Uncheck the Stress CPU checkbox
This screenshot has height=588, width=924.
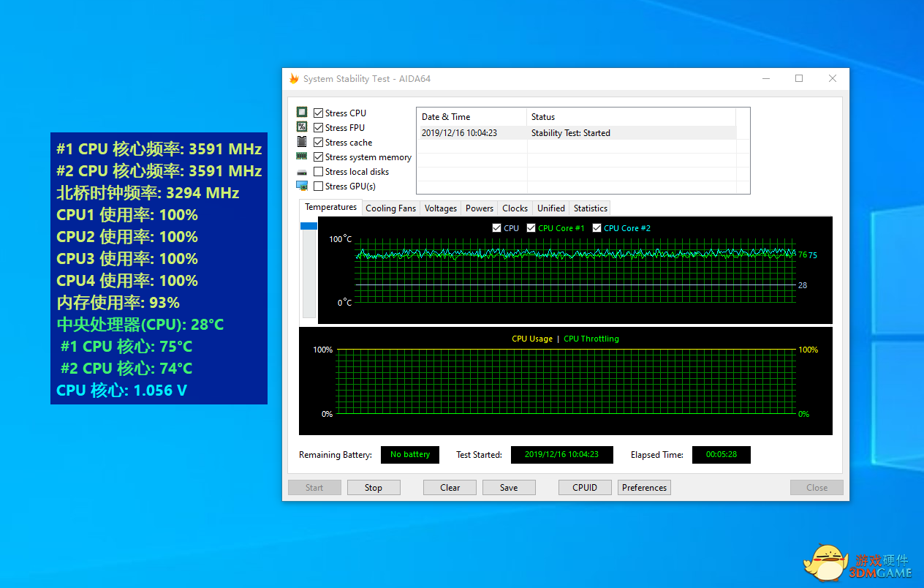click(x=319, y=113)
